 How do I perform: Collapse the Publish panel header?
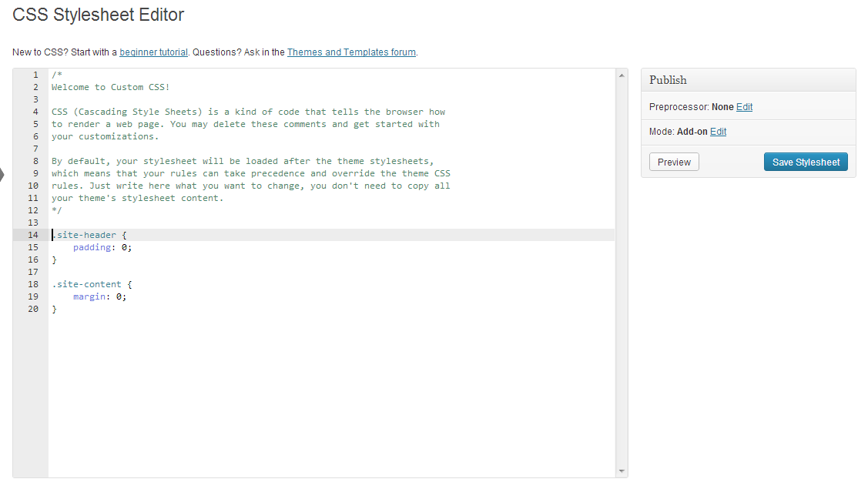(x=748, y=80)
